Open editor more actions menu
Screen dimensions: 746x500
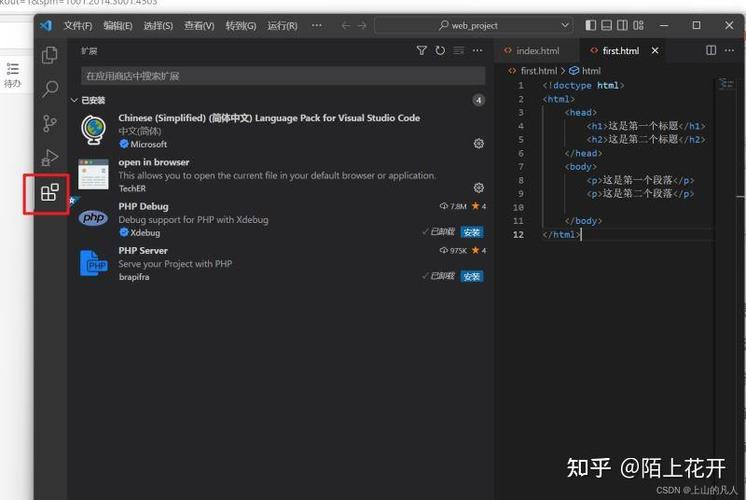tap(729, 50)
